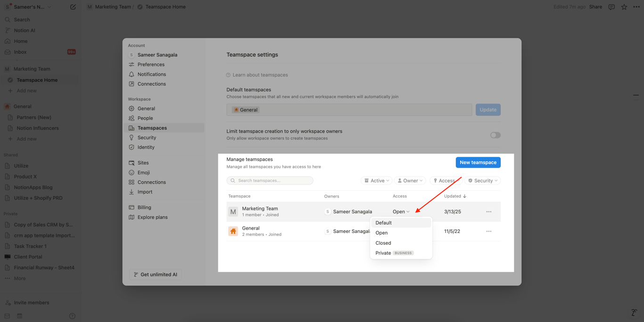Screen dimensions: 644x322
Task: Click the General teamspace house icon
Action: (233, 232)
